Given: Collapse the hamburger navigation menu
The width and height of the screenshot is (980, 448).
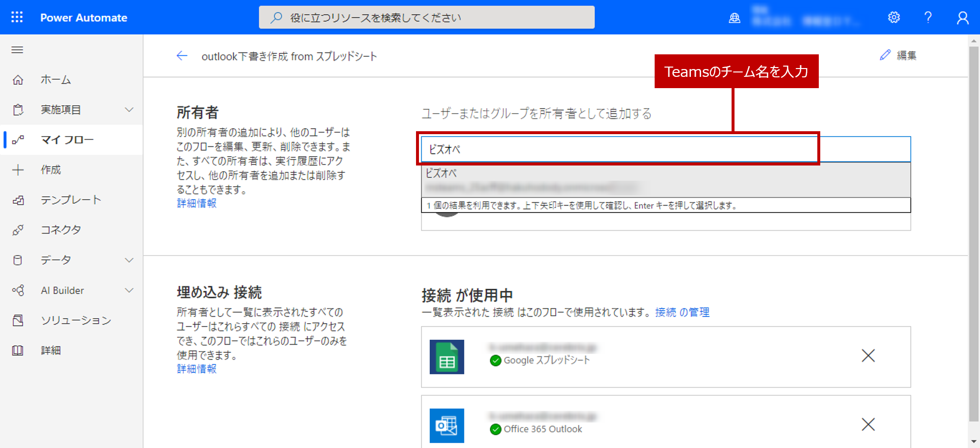Looking at the screenshot, I should (x=17, y=49).
